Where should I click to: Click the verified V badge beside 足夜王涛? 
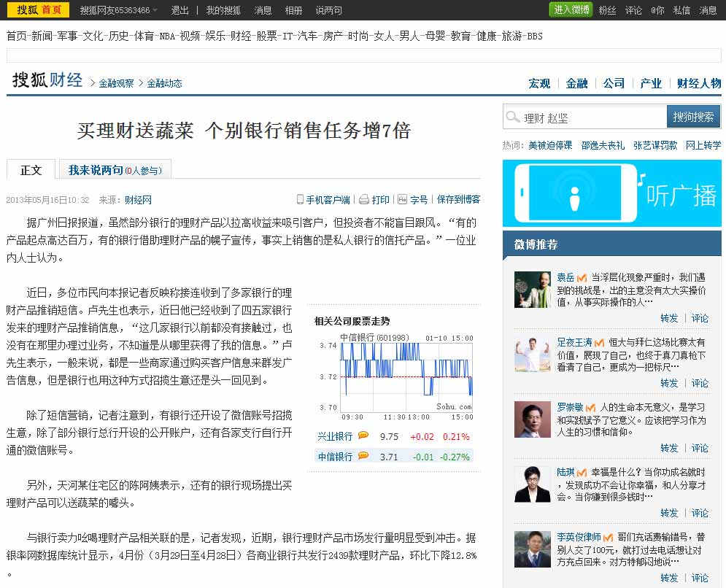pyautogui.click(x=599, y=343)
